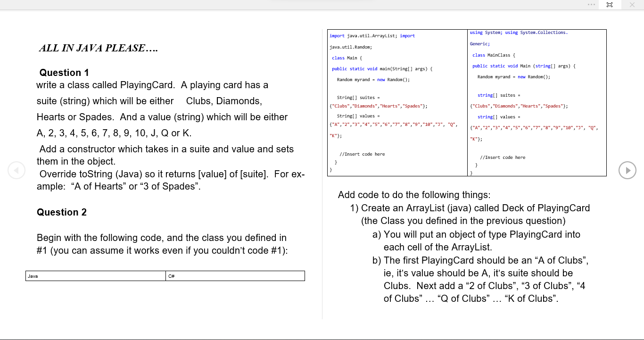Click the ellipsis icon near the top right
The height and width of the screenshot is (340, 644).
[591, 5]
